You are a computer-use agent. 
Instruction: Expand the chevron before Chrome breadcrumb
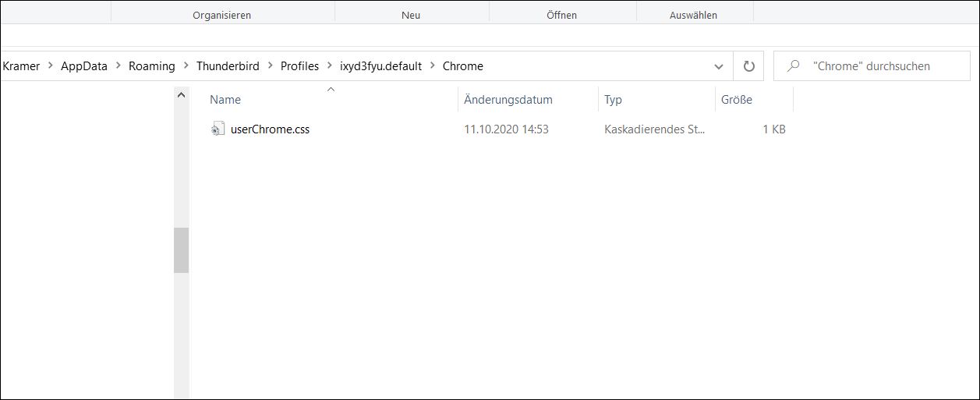coord(433,66)
